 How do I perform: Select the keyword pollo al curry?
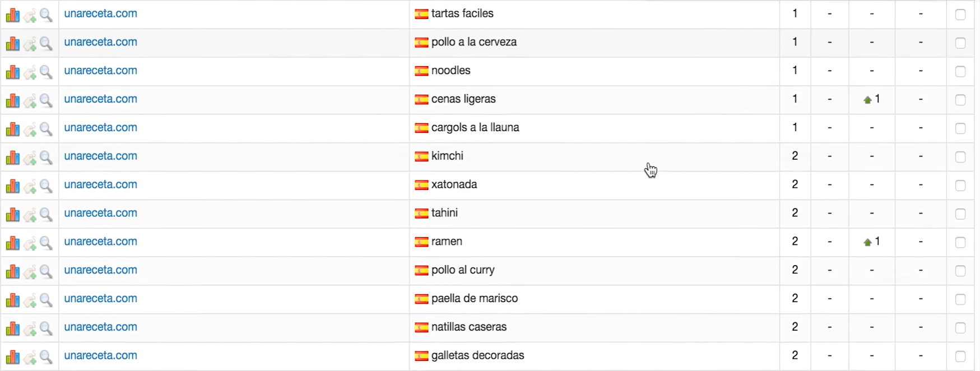click(x=462, y=270)
